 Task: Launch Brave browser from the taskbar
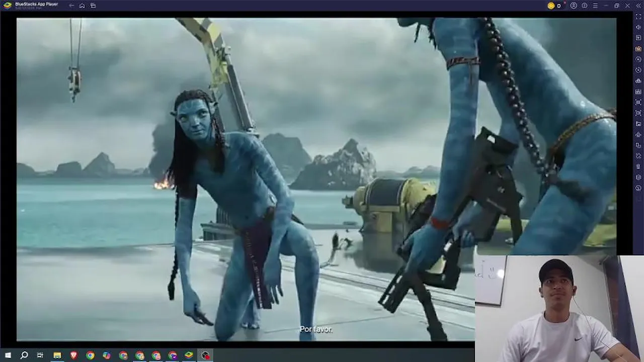tap(74, 355)
